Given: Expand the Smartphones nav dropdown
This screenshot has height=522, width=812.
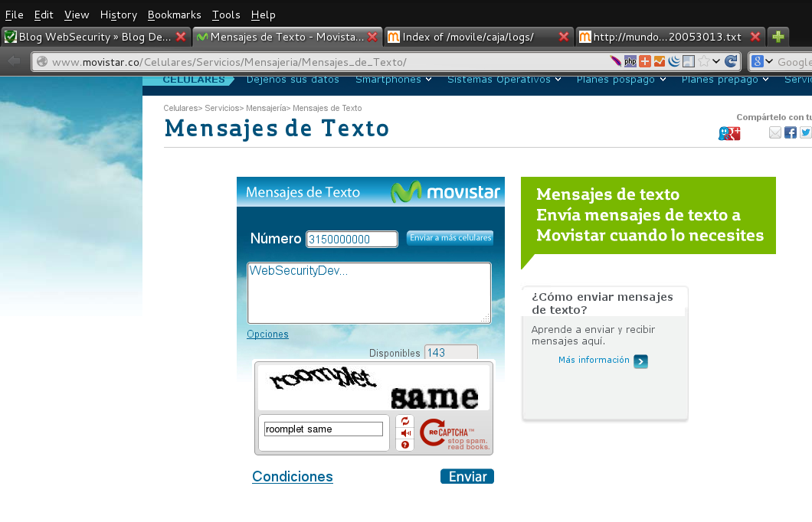Looking at the screenshot, I should click(393, 80).
